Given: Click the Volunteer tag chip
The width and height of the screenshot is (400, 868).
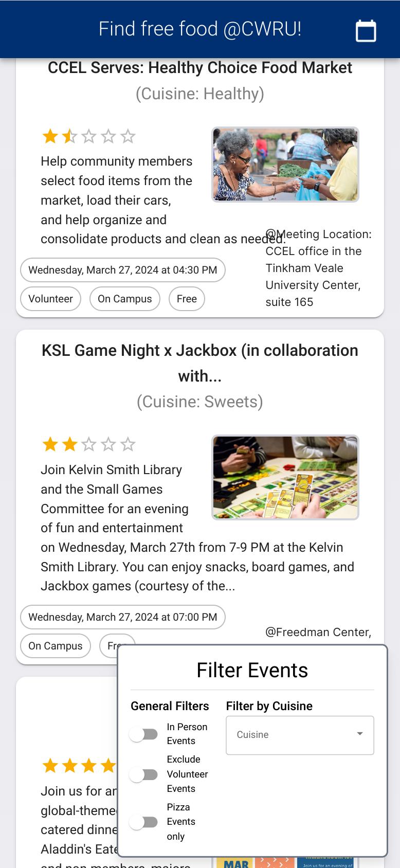Looking at the screenshot, I should [x=50, y=299].
